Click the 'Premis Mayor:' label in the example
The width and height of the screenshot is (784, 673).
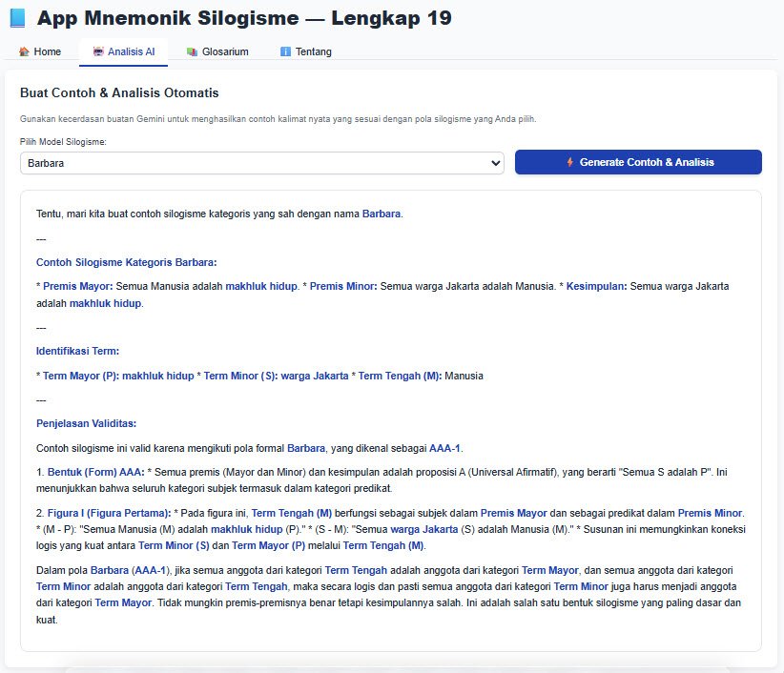coord(78,286)
